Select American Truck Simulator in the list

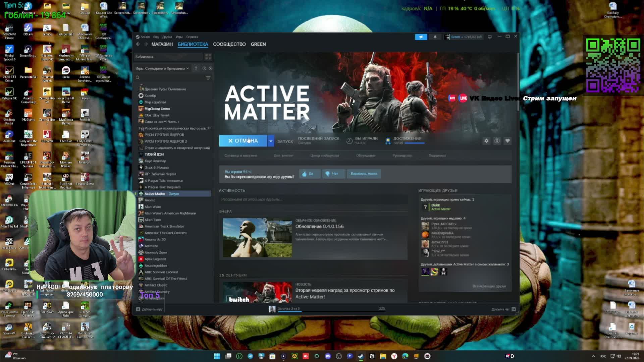pyautogui.click(x=164, y=226)
